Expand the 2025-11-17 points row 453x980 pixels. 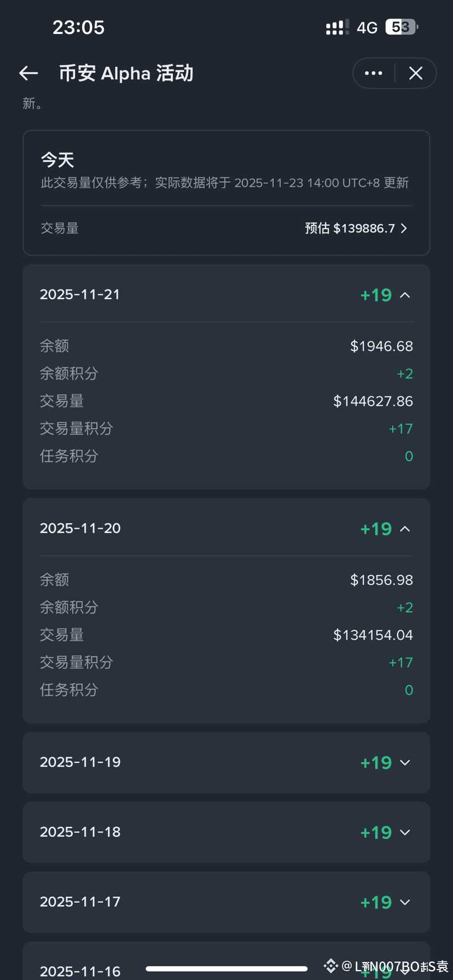tap(226, 902)
